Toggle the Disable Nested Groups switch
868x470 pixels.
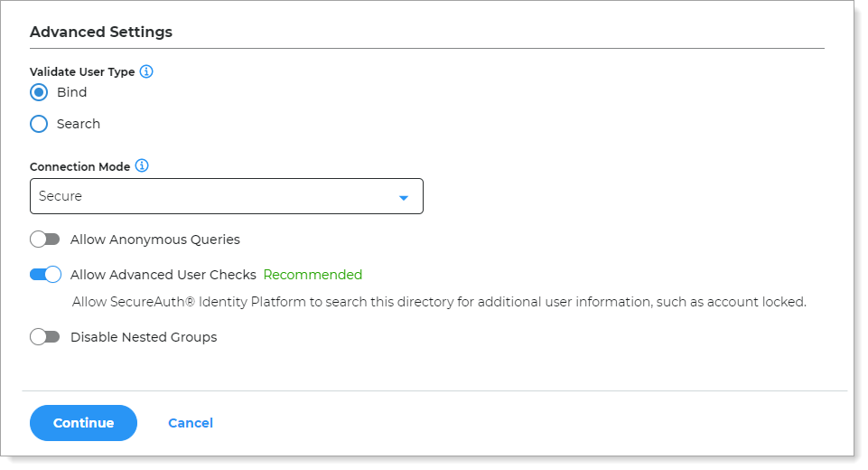pos(44,337)
